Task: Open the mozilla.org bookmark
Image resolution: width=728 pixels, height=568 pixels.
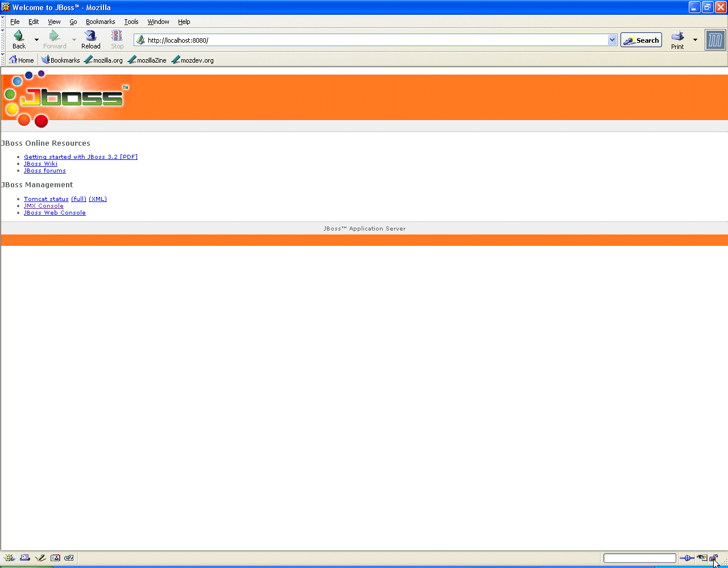Action: coord(104,60)
